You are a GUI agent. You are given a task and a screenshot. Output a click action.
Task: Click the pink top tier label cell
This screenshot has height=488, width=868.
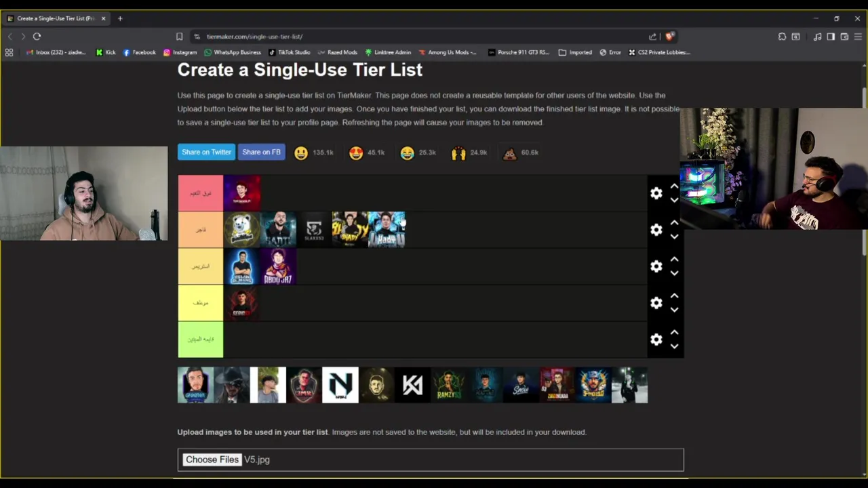(x=201, y=193)
